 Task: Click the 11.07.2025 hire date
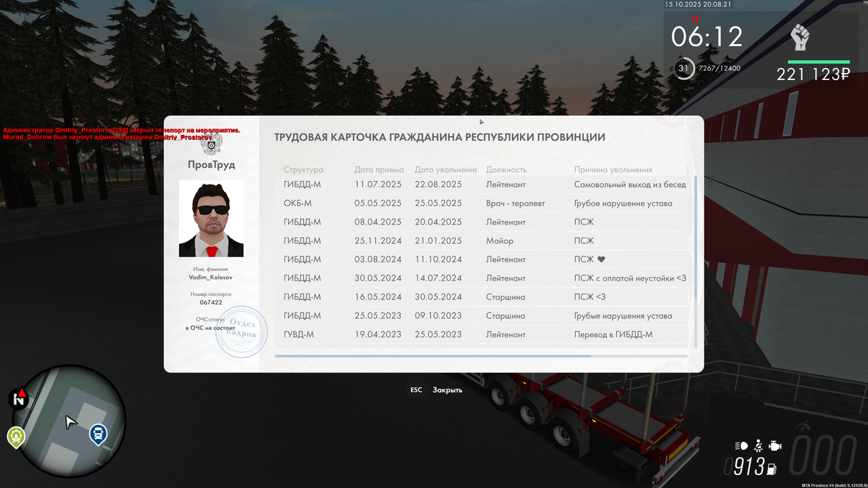pyautogui.click(x=378, y=184)
